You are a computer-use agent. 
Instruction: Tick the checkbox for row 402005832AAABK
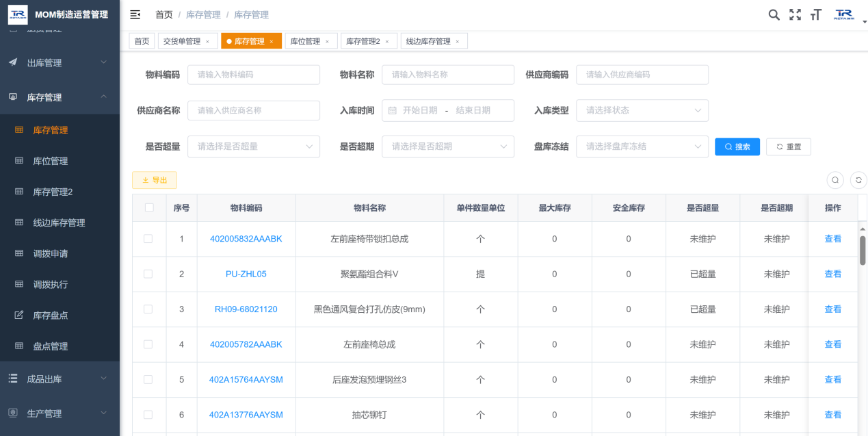tap(148, 239)
